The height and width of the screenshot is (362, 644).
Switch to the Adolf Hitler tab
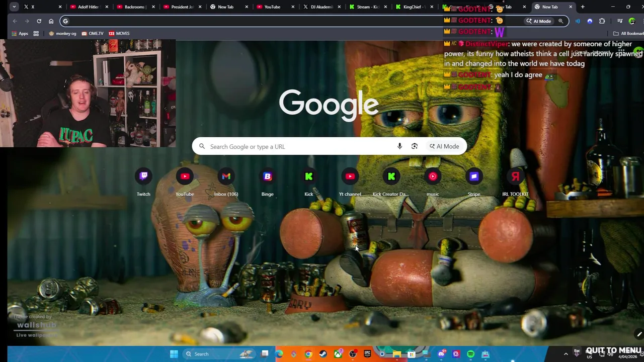(x=89, y=7)
